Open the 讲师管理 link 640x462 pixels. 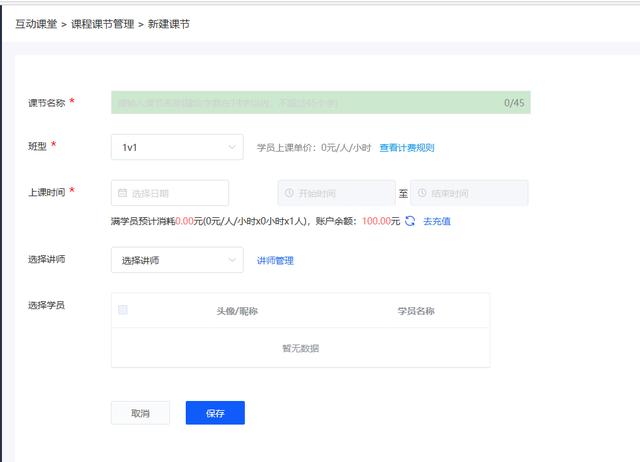(x=275, y=260)
